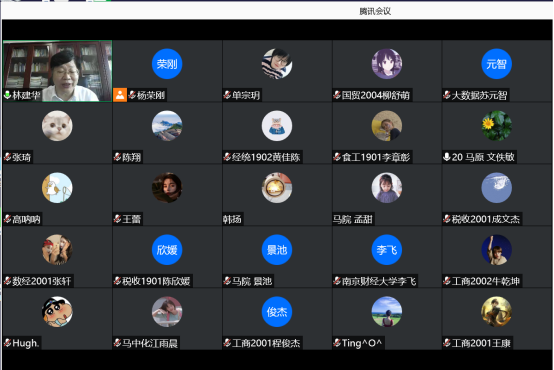Click the green microphone icon next to 林建华
The width and height of the screenshot is (554, 370).
7,95
